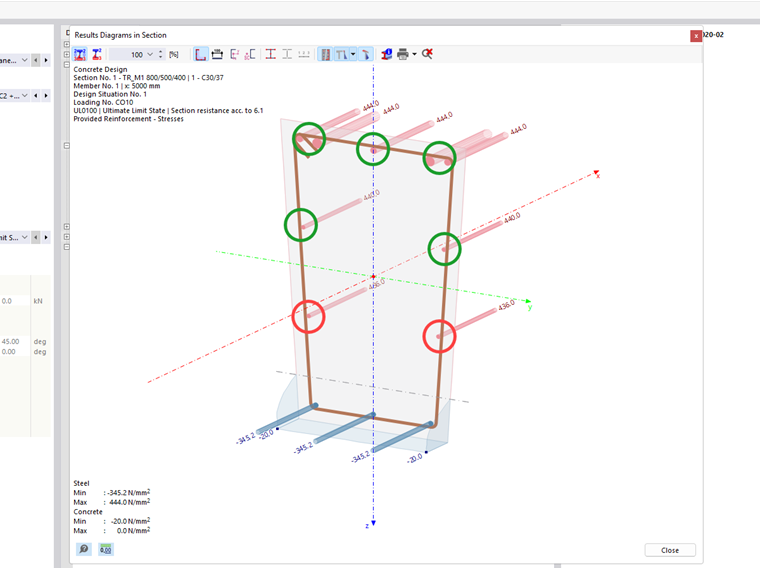This screenshot has height=569, width=760.
Task: Click the 45.00 deg value cell
Action: (15, 341)
